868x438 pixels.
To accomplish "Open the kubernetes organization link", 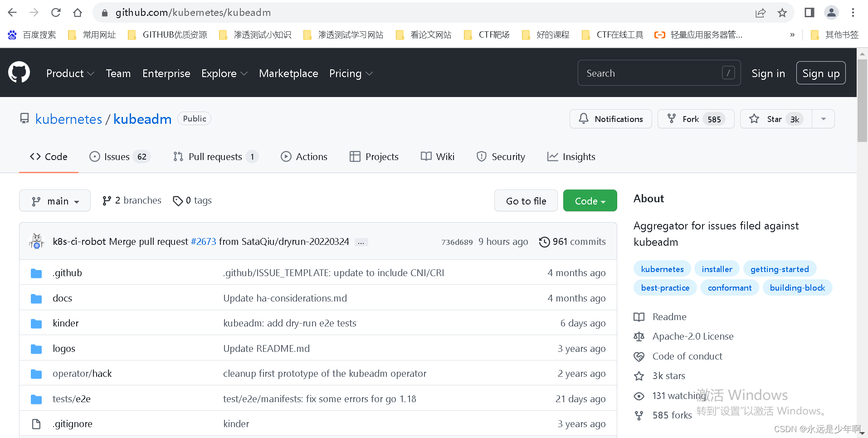I will [x=69, y=119].
